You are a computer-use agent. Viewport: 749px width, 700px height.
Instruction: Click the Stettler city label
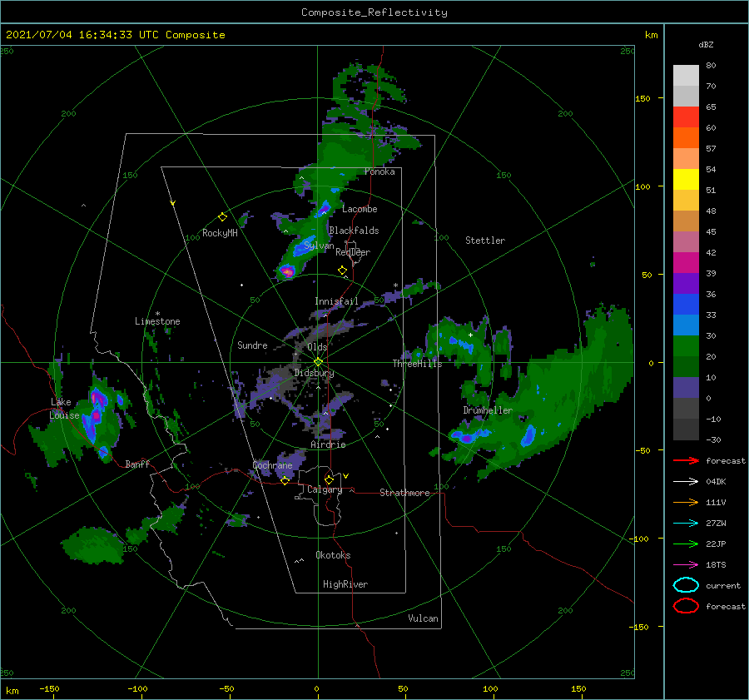485,241
